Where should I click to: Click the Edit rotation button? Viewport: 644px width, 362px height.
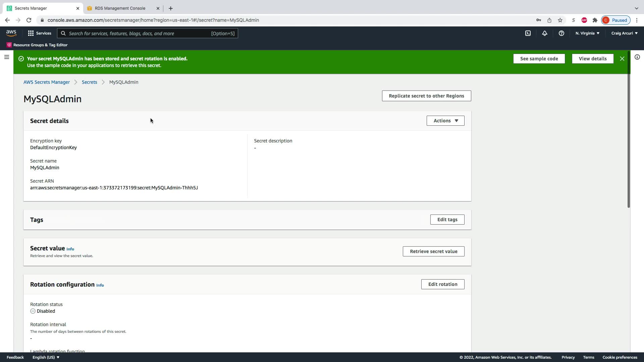pyautogui.click(x=443, y=284)
